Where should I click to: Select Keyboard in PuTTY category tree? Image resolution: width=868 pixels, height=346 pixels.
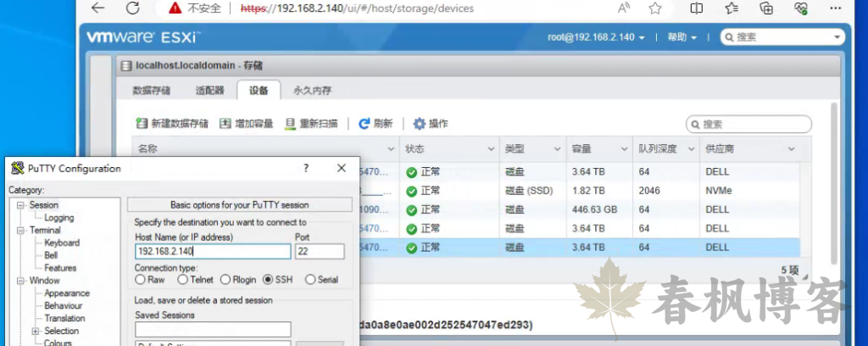click(62, 243)
